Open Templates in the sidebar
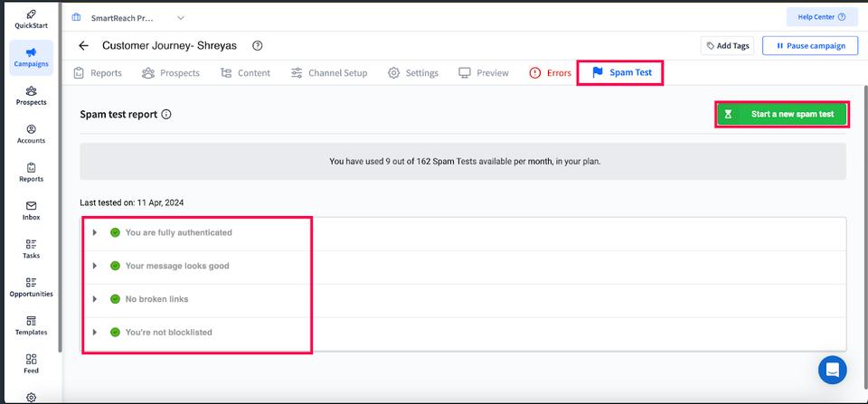Viewport: 868px width, 404px height. click(x=31, y=325)
